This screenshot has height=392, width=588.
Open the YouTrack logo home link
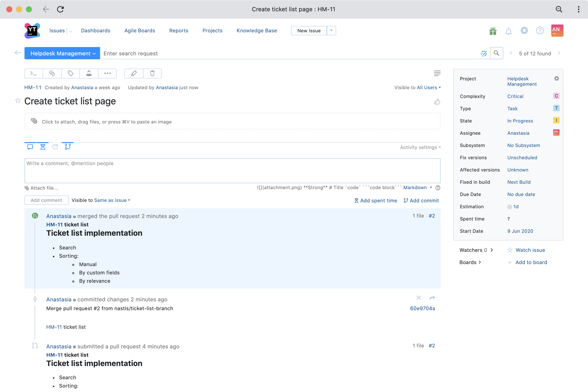(32, 30)
